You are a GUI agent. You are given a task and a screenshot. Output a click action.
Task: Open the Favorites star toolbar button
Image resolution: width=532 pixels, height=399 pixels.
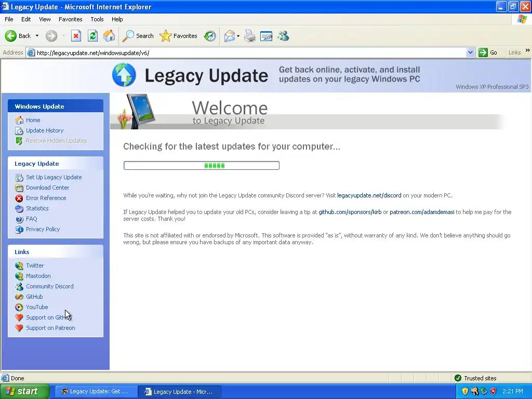coord(179,36)
